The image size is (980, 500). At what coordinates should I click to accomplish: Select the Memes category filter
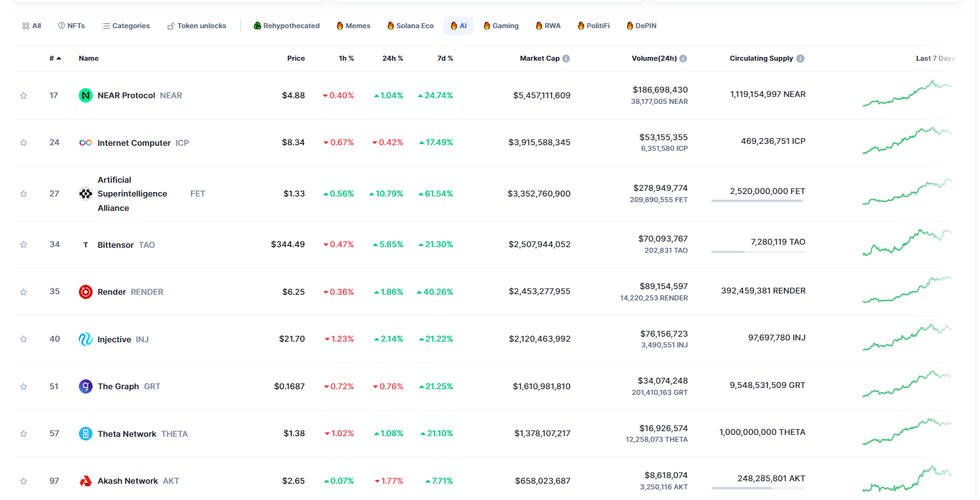coord(354,26)
